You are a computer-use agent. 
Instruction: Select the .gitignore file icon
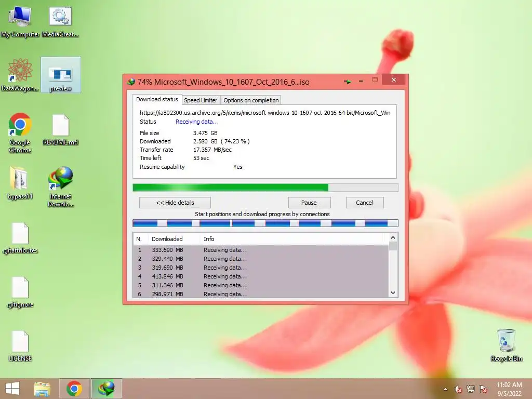tap(20, 292)
